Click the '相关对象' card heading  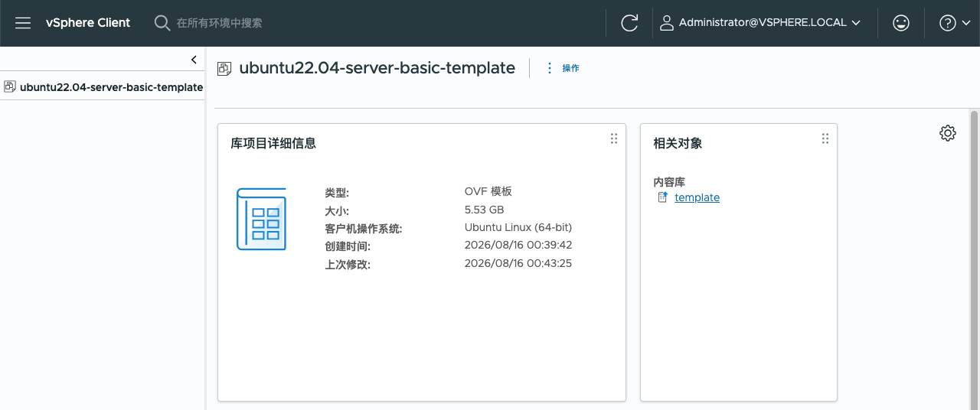tap(678, 143)
